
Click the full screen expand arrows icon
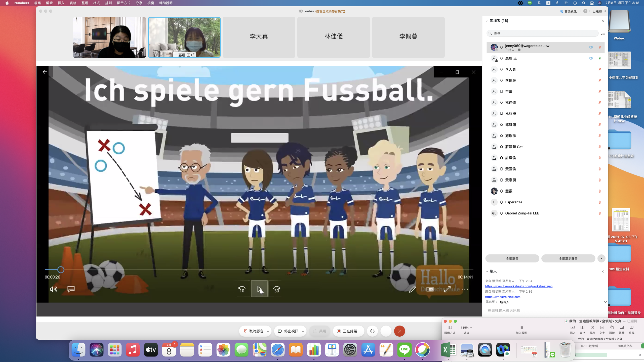(x=447, y=289)
